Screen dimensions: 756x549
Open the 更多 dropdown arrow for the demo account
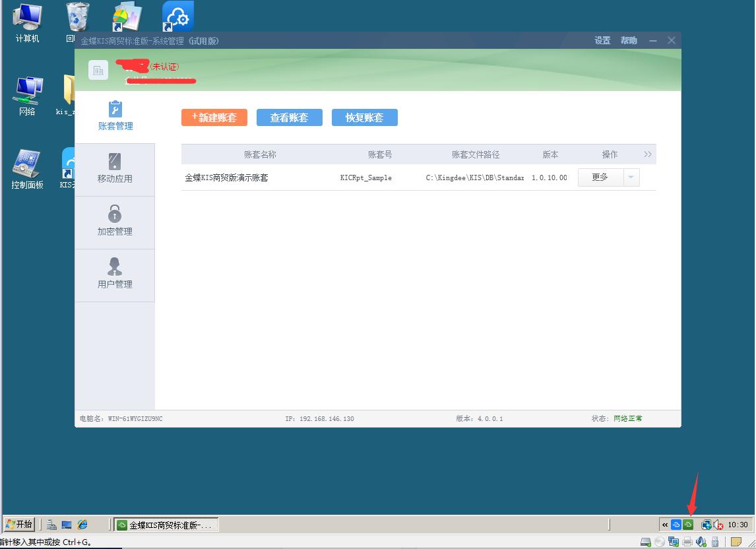click(631, 177)
